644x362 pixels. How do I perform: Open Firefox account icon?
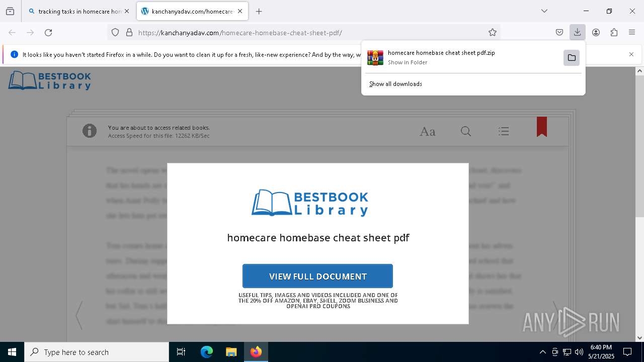click(596, 33)
